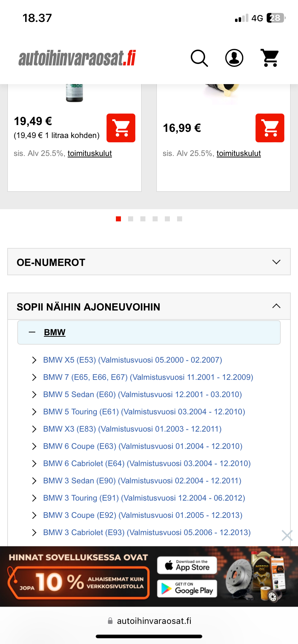Open toimituskulut link under 16,99 € product

(239, 153)
